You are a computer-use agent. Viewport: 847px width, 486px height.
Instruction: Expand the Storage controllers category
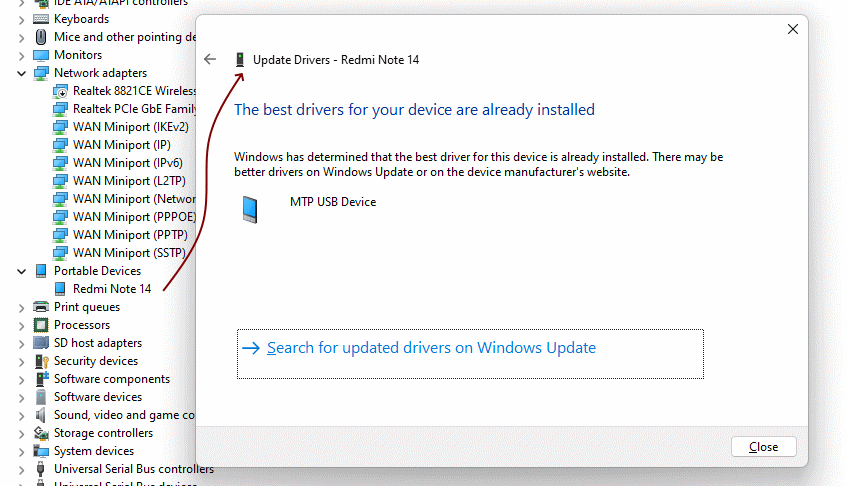21,434
